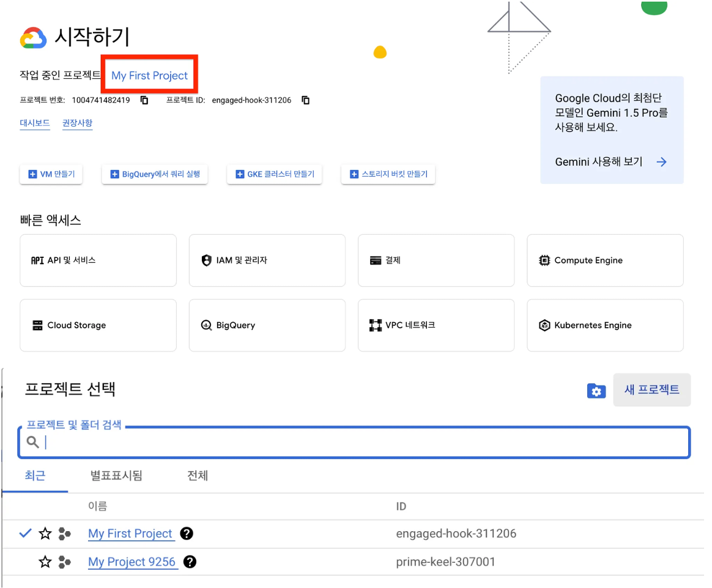Open the Compute Engine card
This screenshot has width=712, height=588.
coord(605,260)
